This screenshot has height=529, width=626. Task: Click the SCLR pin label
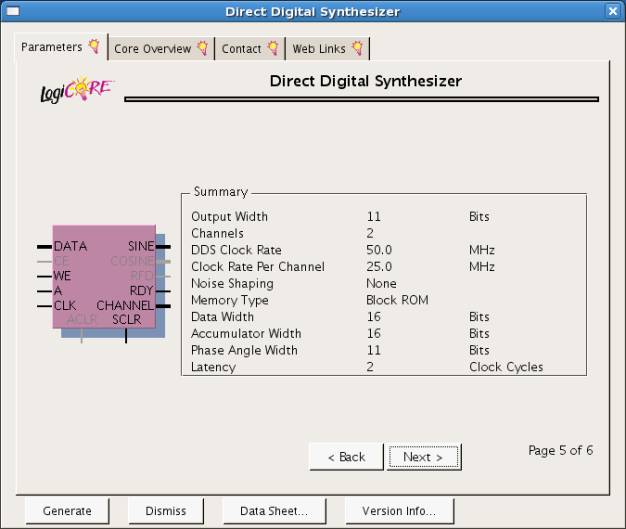(x=127, y=320)
